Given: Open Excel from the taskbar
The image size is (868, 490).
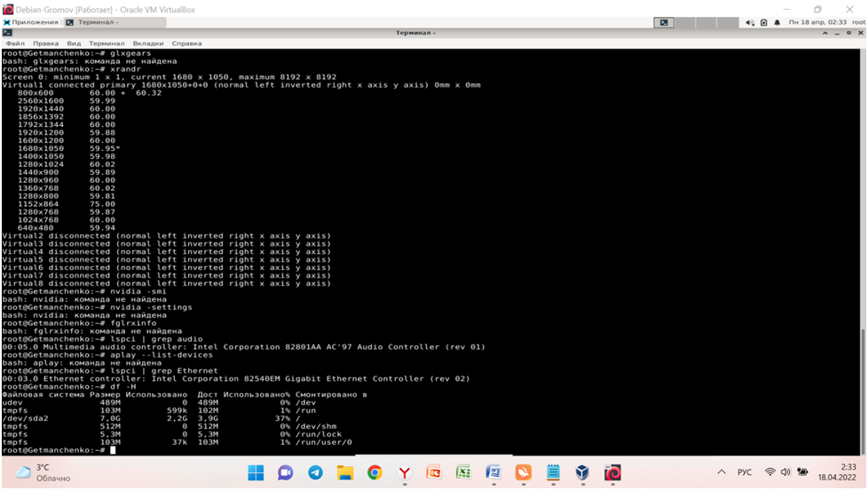Looking at the screenshot, I should [464, 472].
